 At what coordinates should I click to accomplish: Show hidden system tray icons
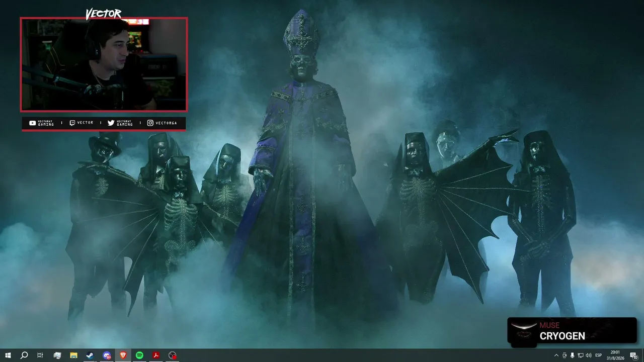(x=556, y=355)
